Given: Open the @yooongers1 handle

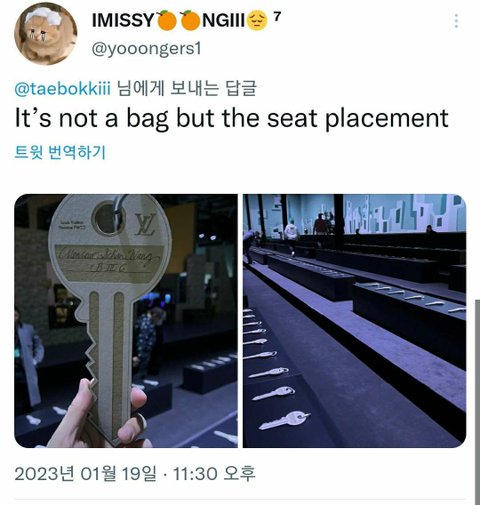Looking at the screenshot, I should coord(146,49).
